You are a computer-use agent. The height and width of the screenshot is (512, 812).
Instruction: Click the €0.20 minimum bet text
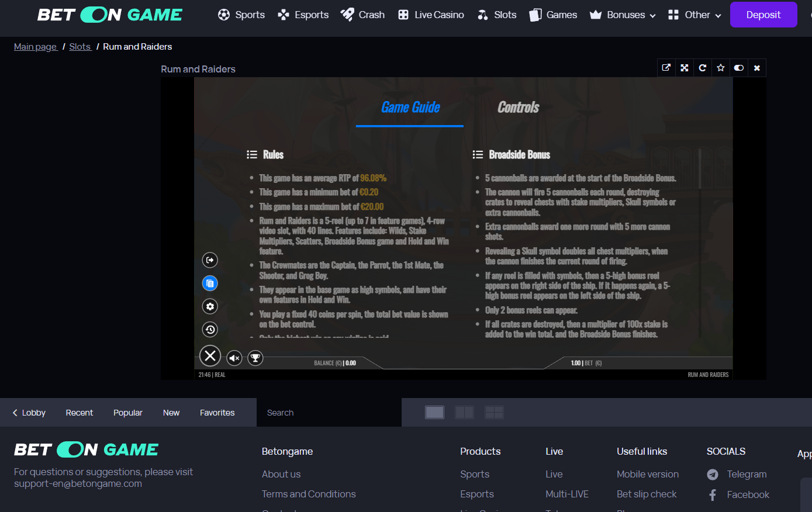pyautogui.click(x=369, y=192)
